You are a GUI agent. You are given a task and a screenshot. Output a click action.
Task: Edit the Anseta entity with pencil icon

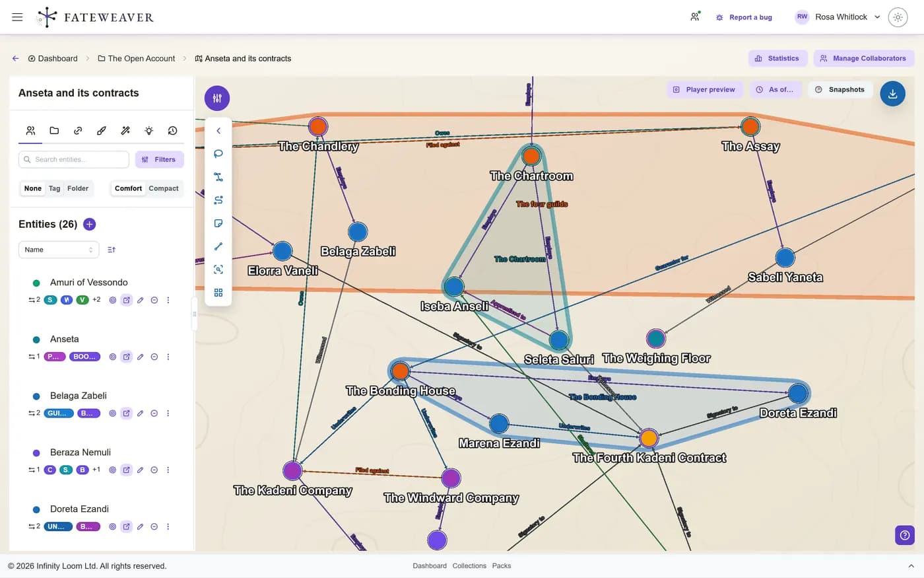tap(140, 357)
